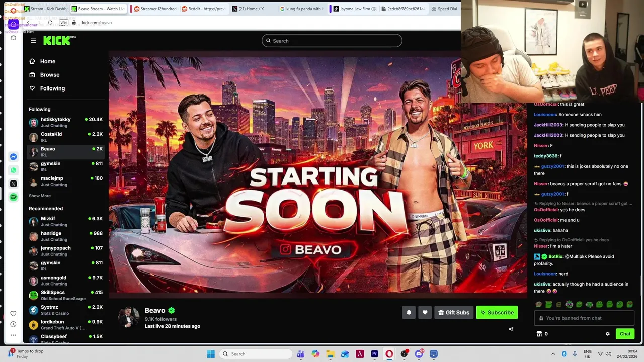Open SkillSpecs Old School RuneScape channel
The width and height of the screenshot is (644, 362).
pos(65,295)
